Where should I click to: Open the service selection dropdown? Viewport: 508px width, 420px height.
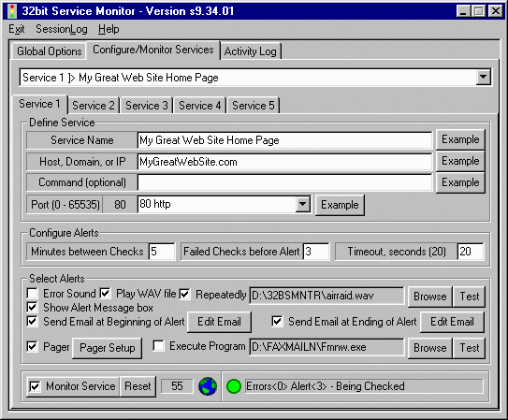[x=483, y=77]
